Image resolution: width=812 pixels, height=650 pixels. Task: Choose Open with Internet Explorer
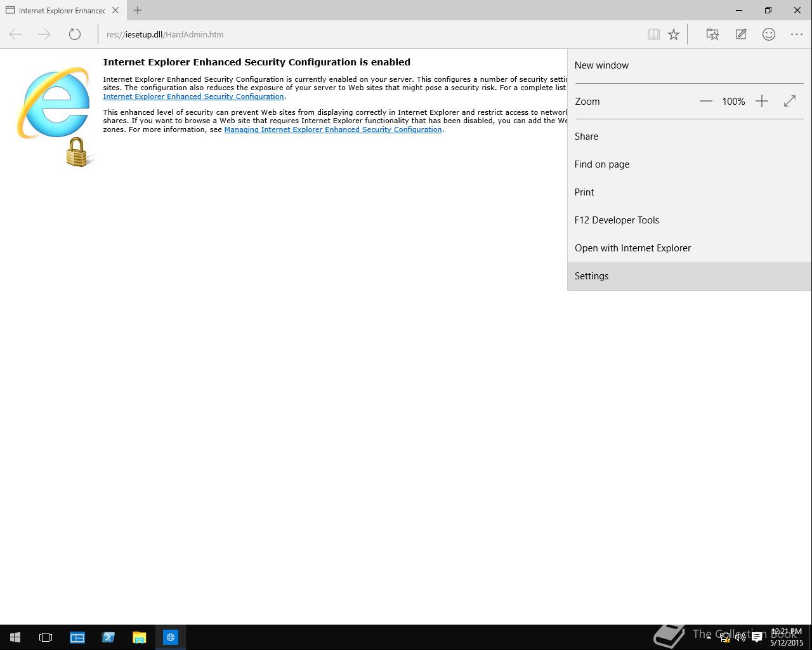(690, 248)
